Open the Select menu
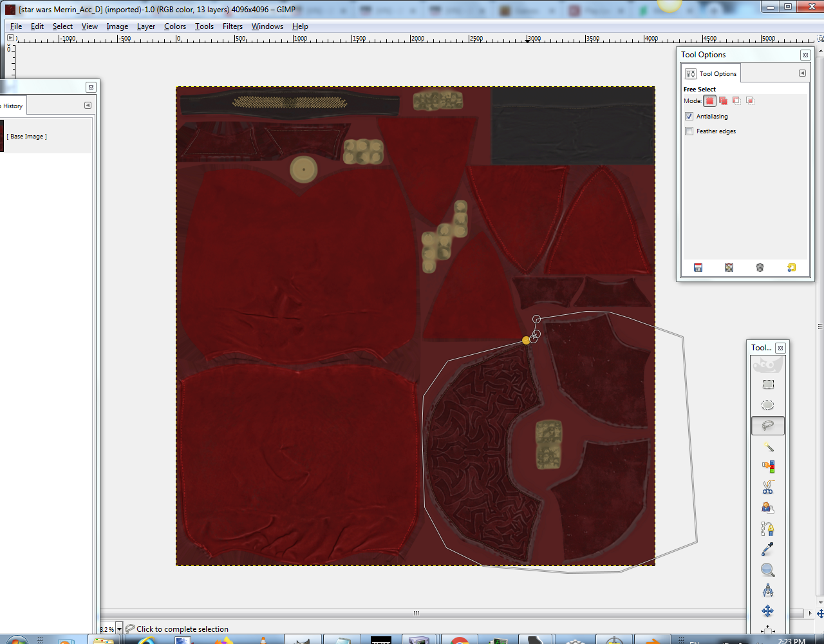This screenshot has height=644, width=824. pos(62,26)
